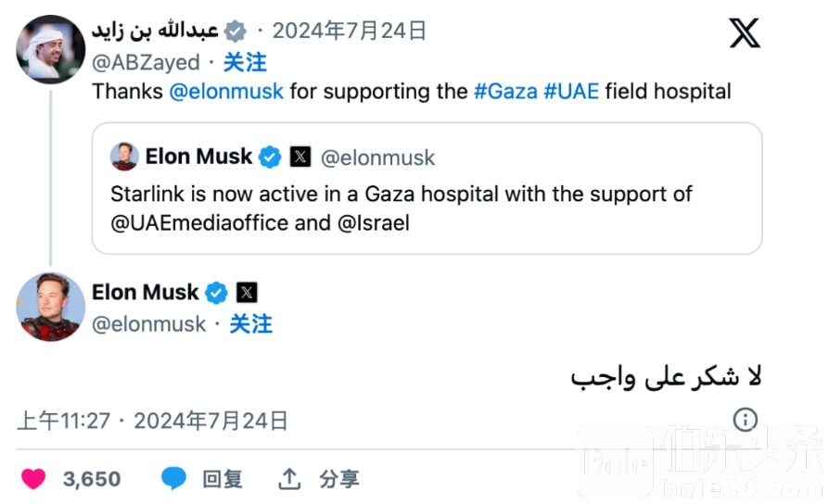The image size is (829, 504).
Task: Follow @ABZayed via 关注 link
Action: point(245,62)
